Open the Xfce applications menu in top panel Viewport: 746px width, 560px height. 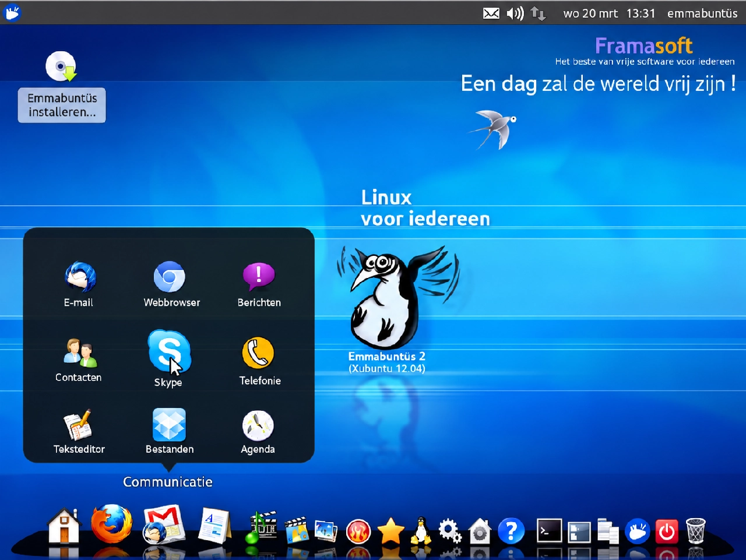click(x=12, y=12)
